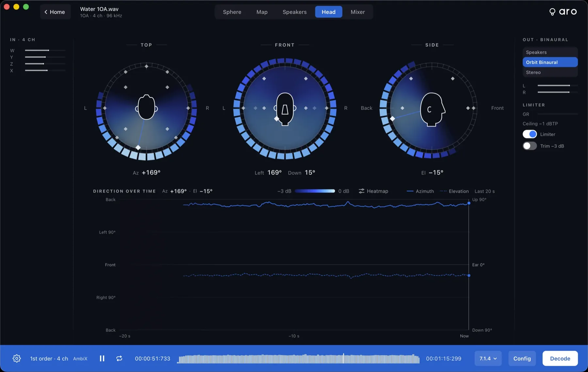The height and width of the screenshot is (372, 588).
Task: Click the bright direction marker in Top view
Action: click(x=138, y=148)
